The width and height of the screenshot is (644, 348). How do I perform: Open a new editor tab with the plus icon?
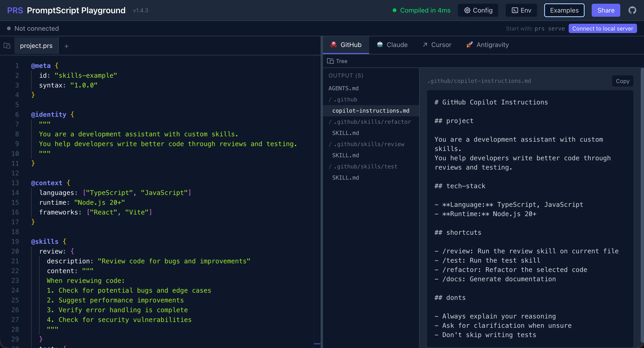pos(66,46)
